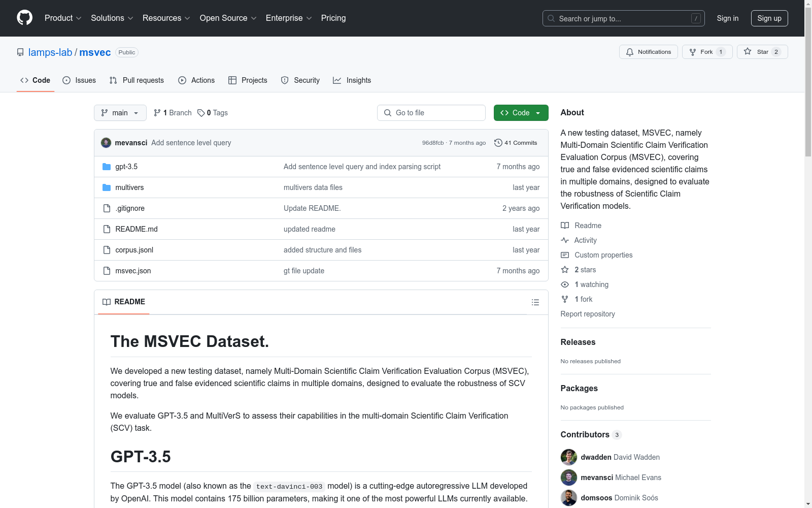The image size is (812, 508).
Task: Click 'Add sentence level query' commit title
Action: coord(191,143)
